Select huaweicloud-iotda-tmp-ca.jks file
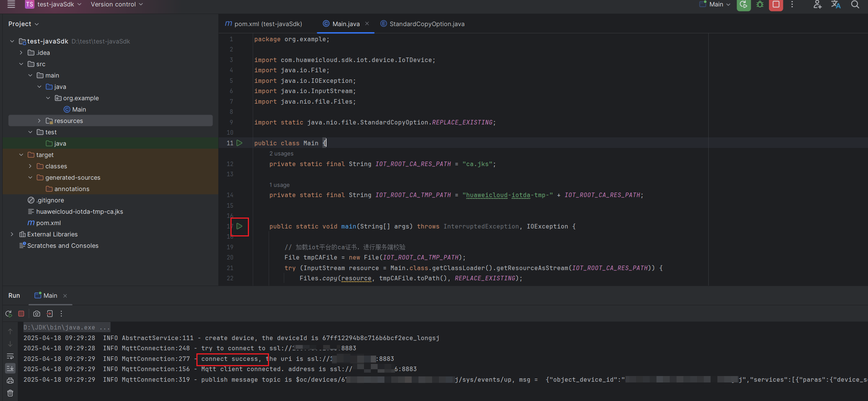The image size is (868, 401). tap(75, 211)
